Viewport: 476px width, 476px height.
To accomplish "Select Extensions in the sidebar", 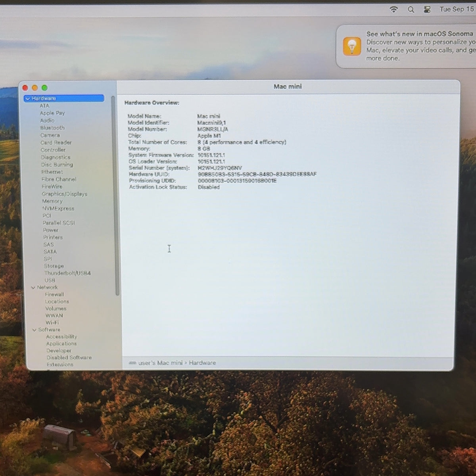I will (x=60, y=365).
